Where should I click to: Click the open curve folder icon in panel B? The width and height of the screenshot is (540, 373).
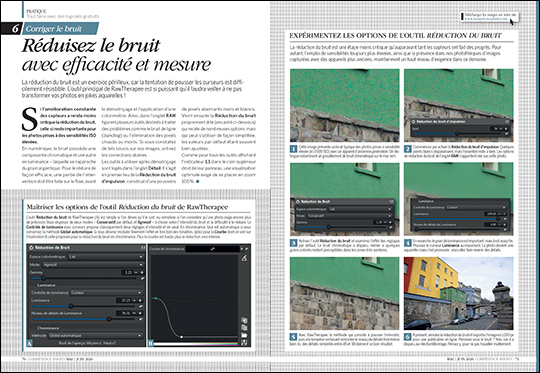tap(244, 335)
